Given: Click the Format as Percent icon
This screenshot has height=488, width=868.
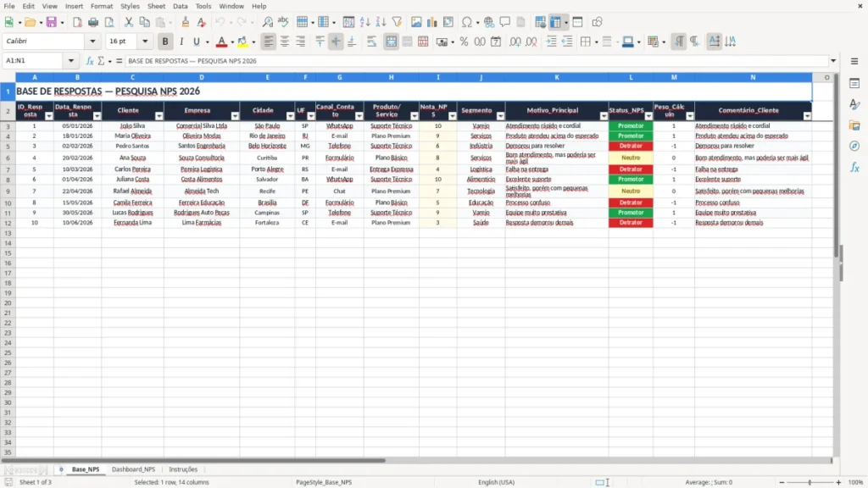Looking at the screenshot, I should click(x=464, y=42).
